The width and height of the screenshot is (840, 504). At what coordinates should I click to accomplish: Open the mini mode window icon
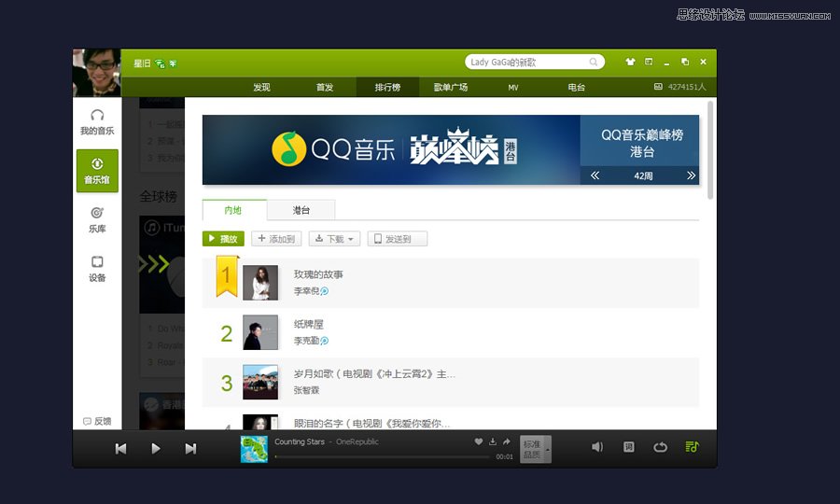[649, 62]
